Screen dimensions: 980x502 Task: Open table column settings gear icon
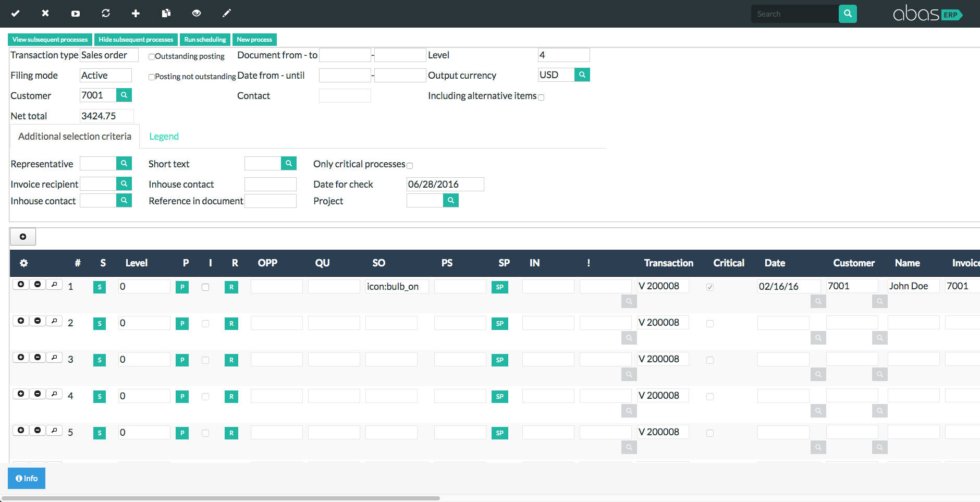[x=23, y=263]
